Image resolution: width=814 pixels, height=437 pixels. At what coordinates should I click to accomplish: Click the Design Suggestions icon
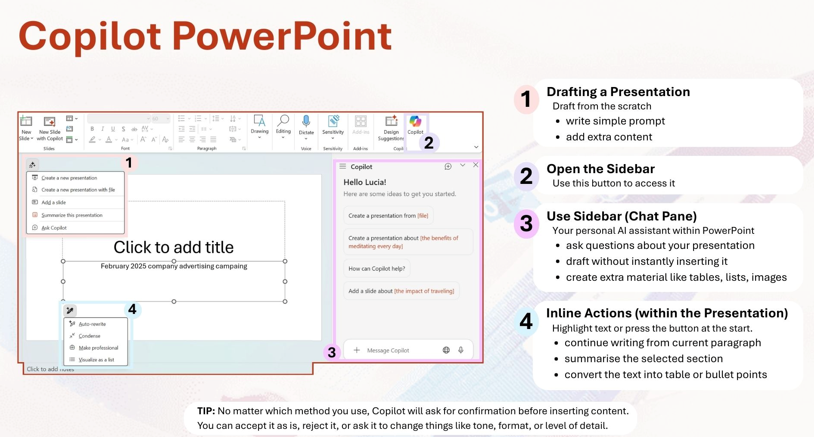(x=391, y=124)
